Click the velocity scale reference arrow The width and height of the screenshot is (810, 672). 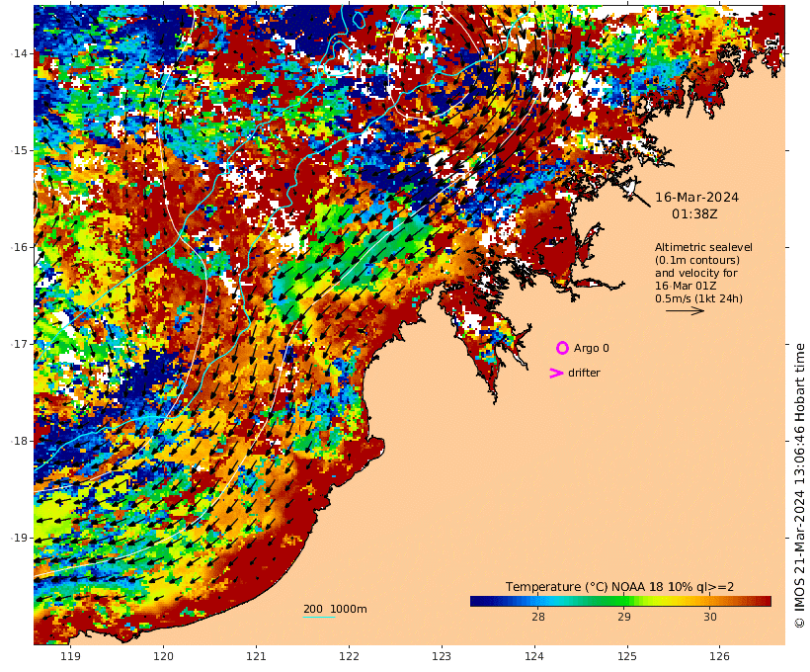(x=685, y=310)
